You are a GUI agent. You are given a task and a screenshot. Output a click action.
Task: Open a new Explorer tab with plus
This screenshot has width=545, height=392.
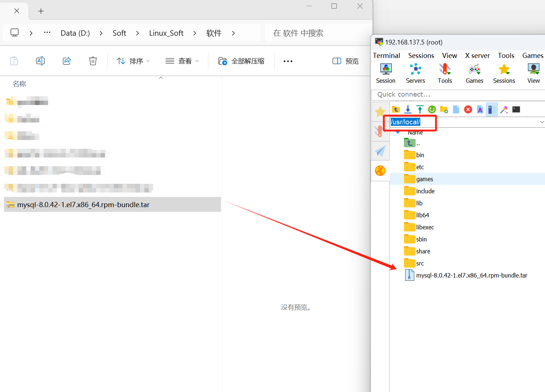point(41,11)
